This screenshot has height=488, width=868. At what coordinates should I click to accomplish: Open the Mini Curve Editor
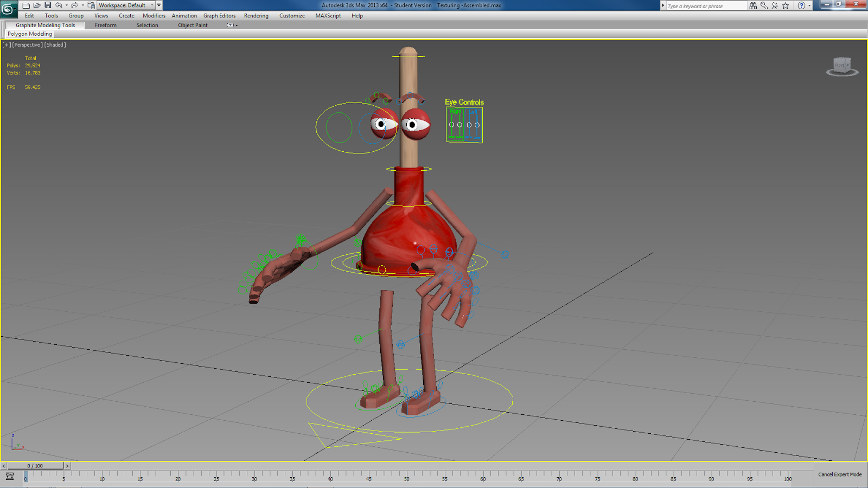click(x=9, y=476)
